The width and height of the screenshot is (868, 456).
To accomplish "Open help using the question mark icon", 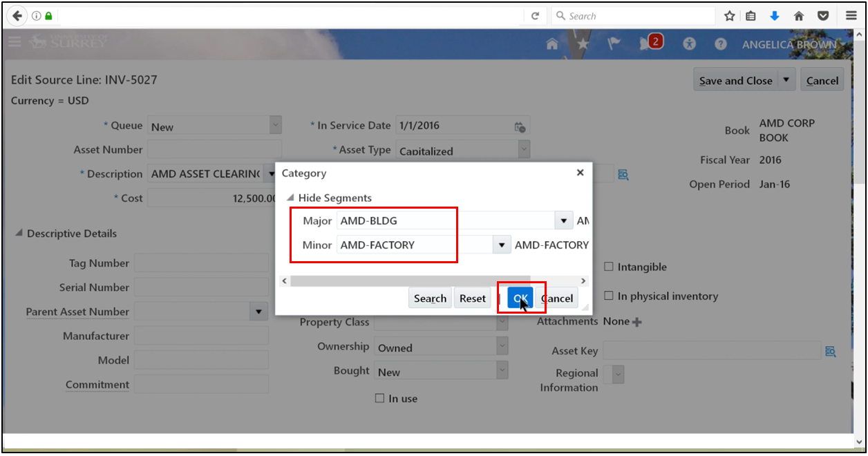I will [x=720, y=43].
